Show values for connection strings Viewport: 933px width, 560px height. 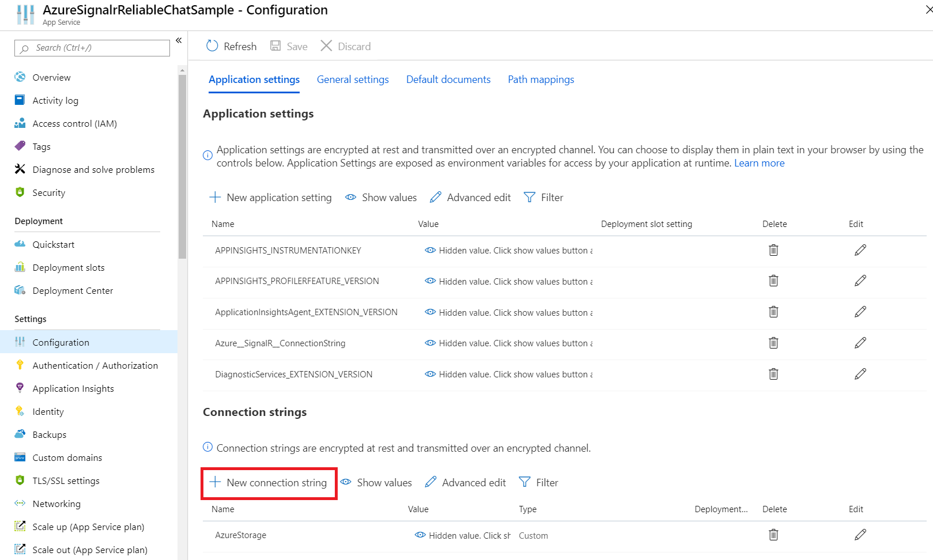tap(376, 483)
